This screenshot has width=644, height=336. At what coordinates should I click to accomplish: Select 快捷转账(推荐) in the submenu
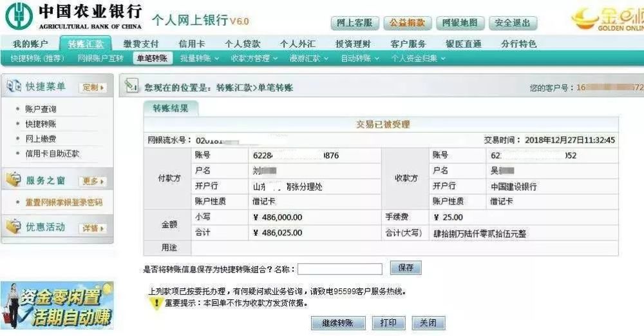click(x=37, y=59)
